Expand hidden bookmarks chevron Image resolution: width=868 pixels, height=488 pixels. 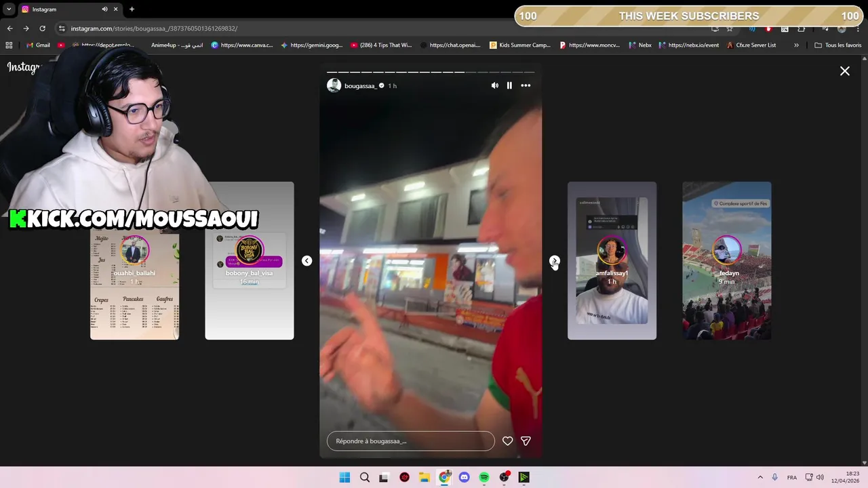pyautogui.click(x=796, y=45)
